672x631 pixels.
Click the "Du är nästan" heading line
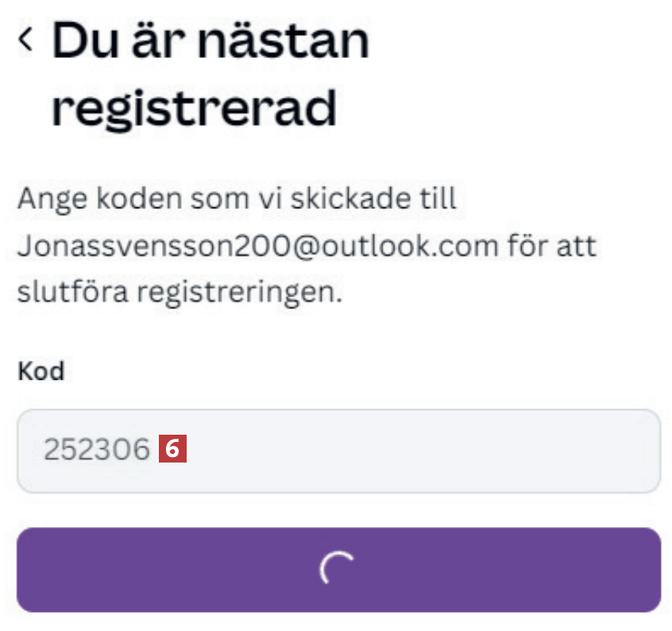pyautogui.click(x=210, y=41)
